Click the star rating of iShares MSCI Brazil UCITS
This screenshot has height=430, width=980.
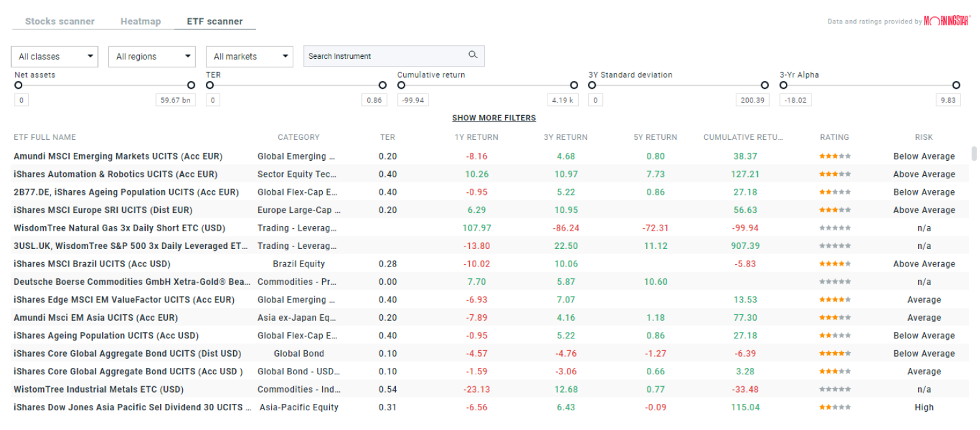834,263
